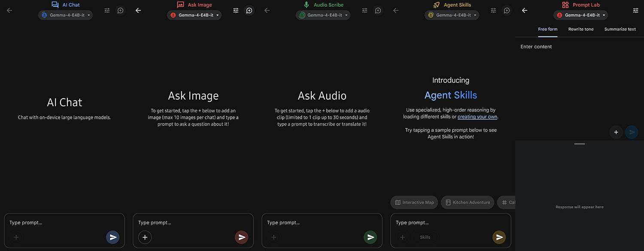Open the Skills button in Agent Skills
Image resolution: width=644 pixels, height=251 pixels.
click(x=425, y=237)
